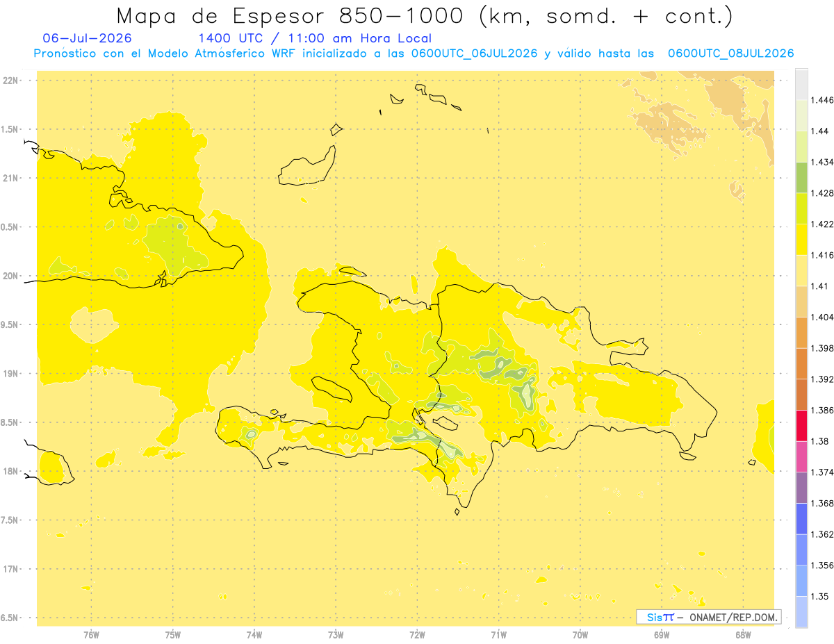Click the '0600UTC_08JUL2026' valid-until timestamp

click(x=730, y=53)
